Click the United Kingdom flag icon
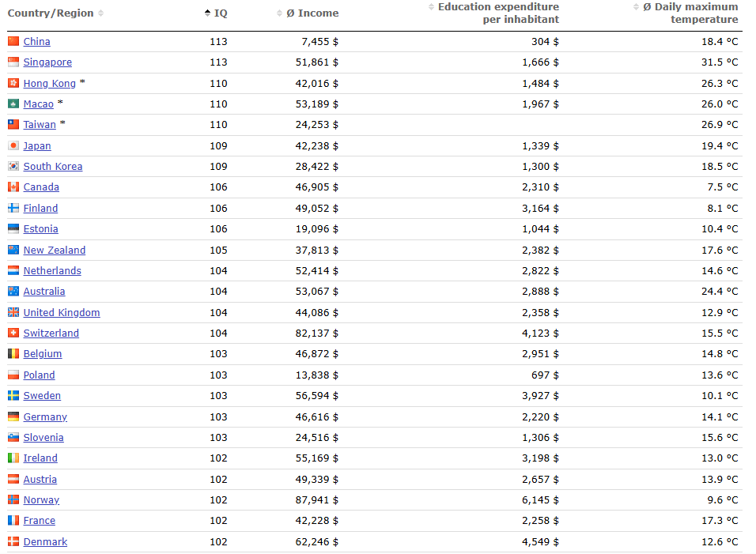756x554 pixels. click(13, 312)
